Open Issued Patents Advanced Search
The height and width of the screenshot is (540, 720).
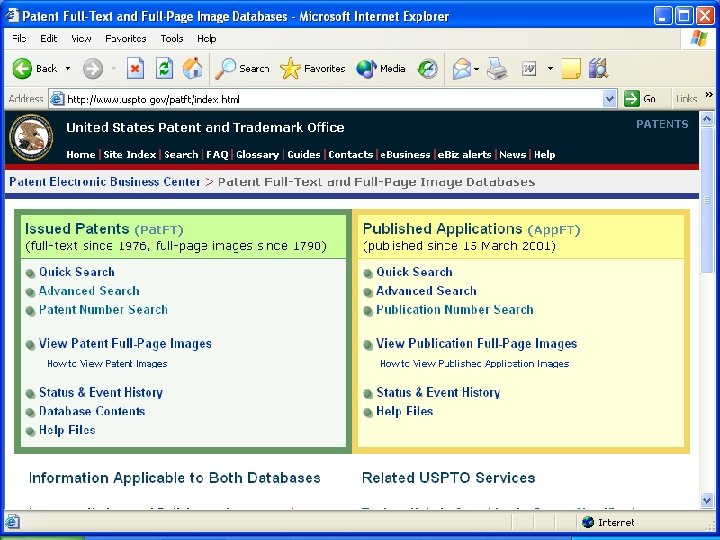(89, 291)
